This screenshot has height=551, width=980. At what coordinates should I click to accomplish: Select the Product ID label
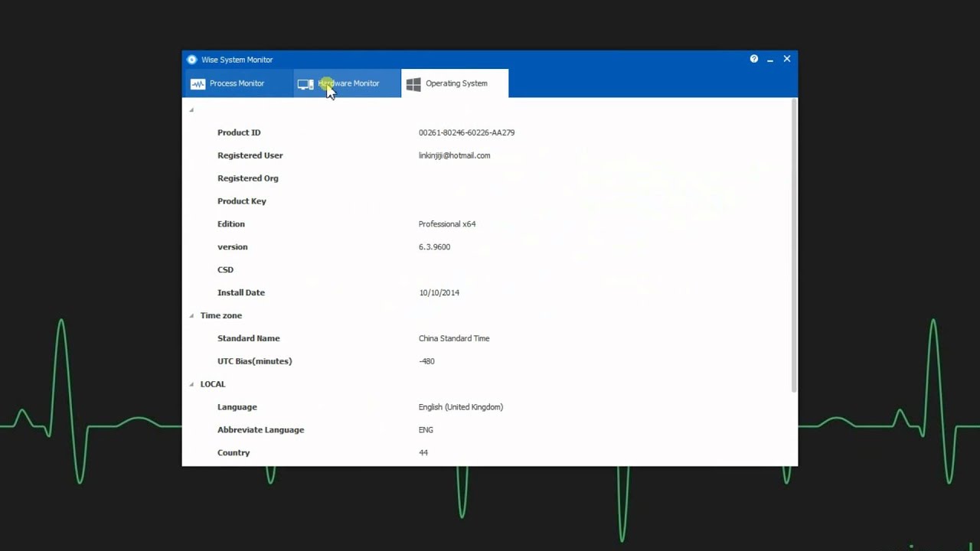(239, 132)
